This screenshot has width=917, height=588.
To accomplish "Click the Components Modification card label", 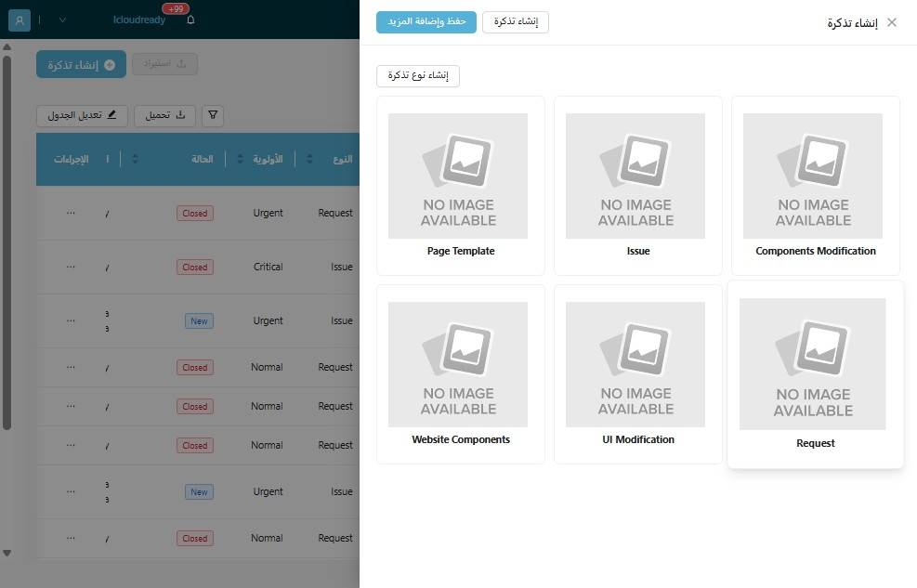I will click(816, 251).
